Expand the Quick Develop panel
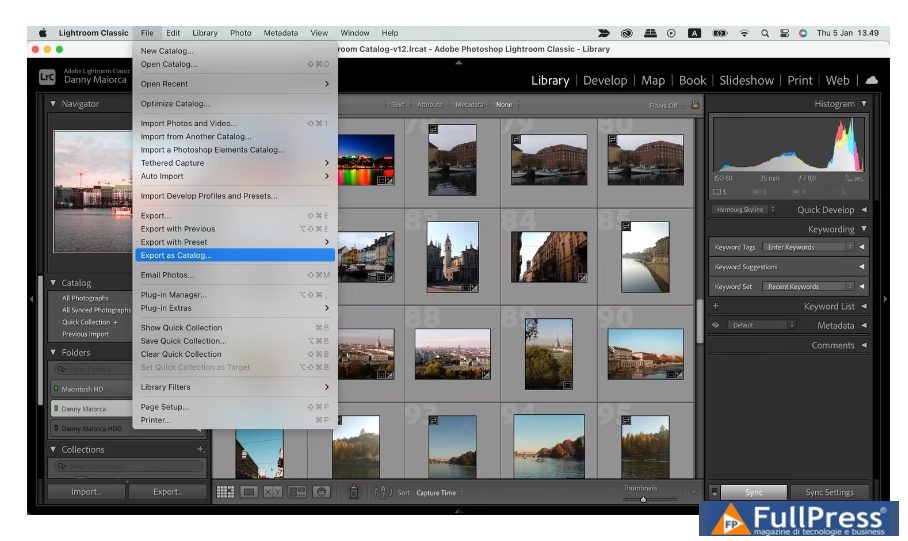This screenshot has height=541, width=908. pyautogui.click(x=863, y=210)
